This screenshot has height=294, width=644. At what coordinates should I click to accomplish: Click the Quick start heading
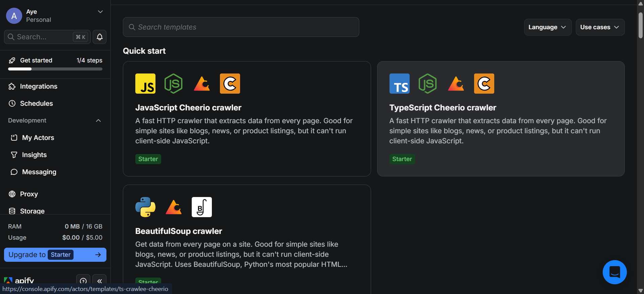(144, 51)
